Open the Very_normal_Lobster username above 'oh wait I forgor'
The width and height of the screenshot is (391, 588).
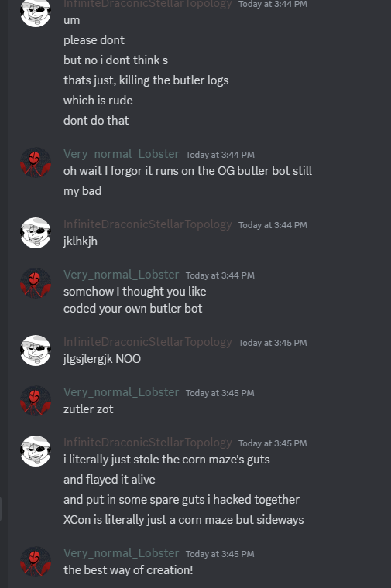pos(122,154)
